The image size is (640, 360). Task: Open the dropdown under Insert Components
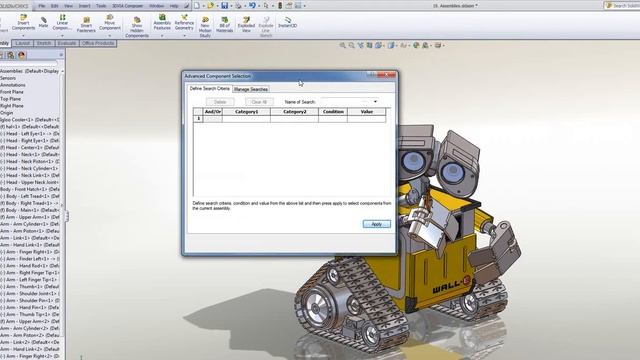point(23,36)
